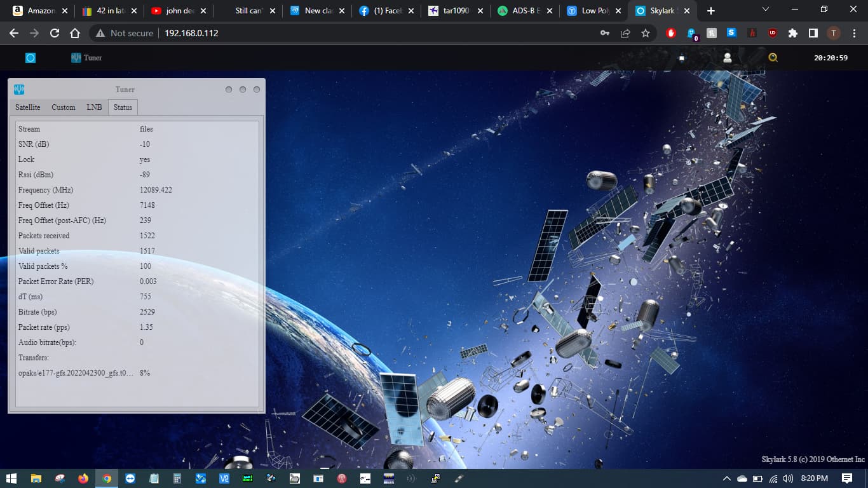This screenshot has width=868, height=488.
Task: Click the last round button in Tuner title bar
Action: click(x=257, y=90)
